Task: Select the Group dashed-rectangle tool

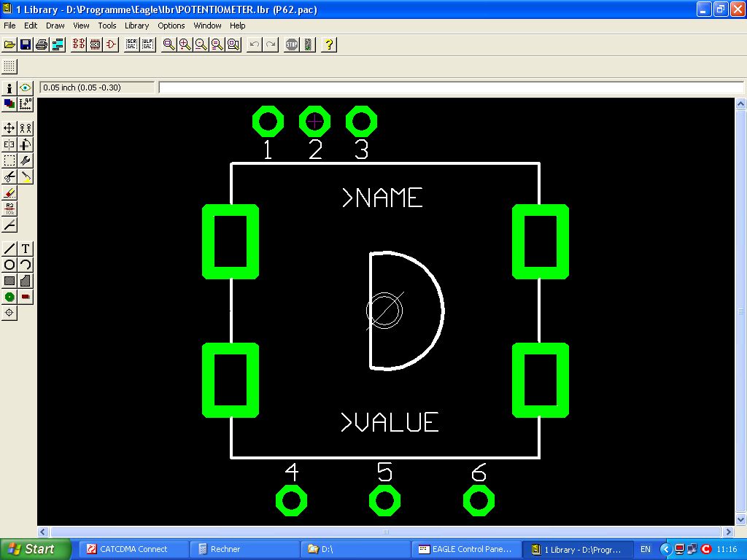Action: (x=9, y=160)
